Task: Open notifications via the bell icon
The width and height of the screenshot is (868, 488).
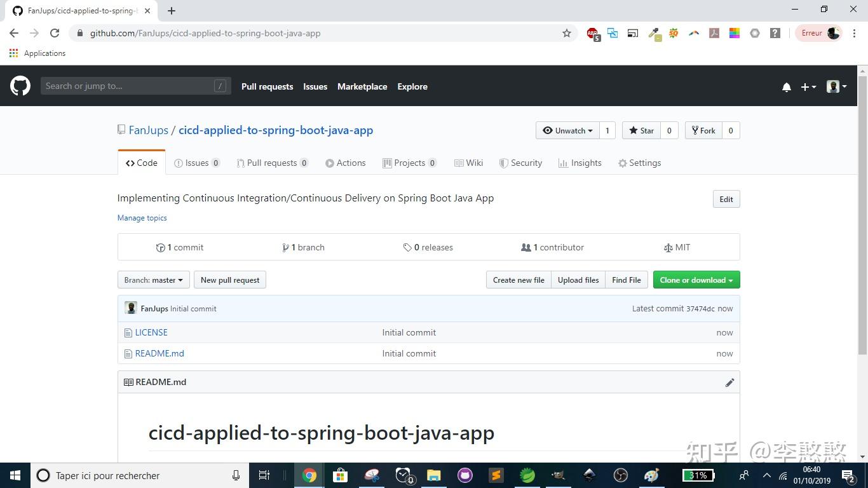Action: 786,86
